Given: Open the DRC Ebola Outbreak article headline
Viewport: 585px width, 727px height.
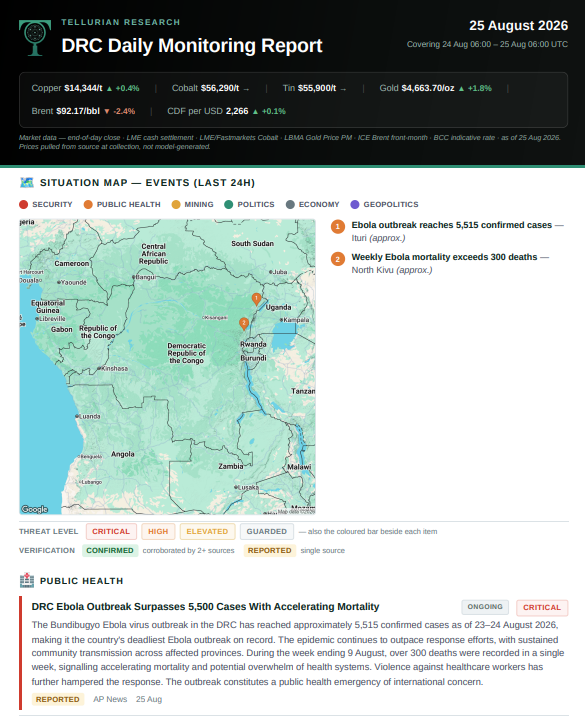Looking at the screenshot, I should tap(205, 606).
